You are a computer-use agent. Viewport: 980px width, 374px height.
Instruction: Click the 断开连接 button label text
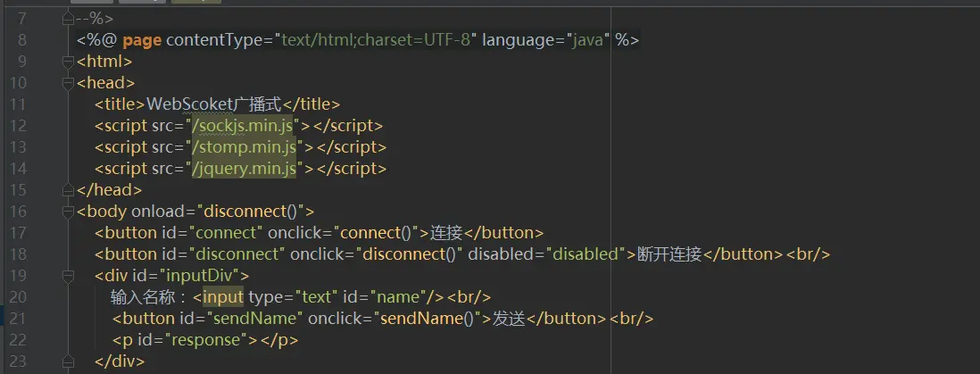tap(669, 253)
